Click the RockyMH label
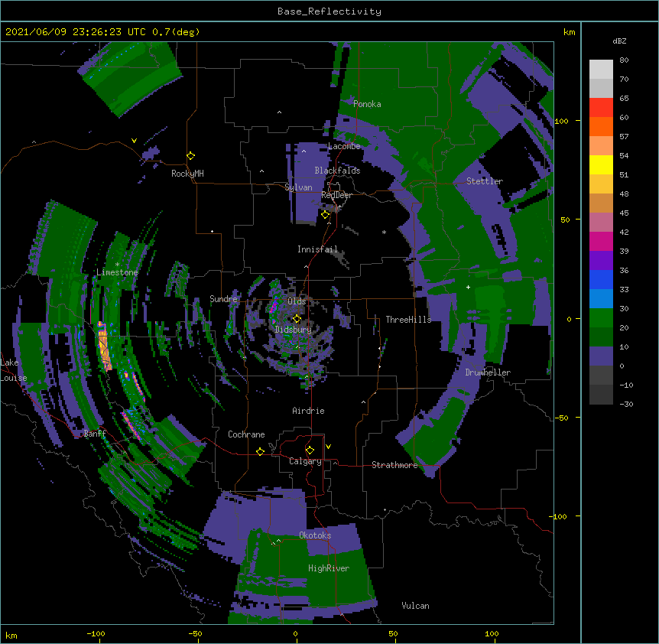 [187, 174]
